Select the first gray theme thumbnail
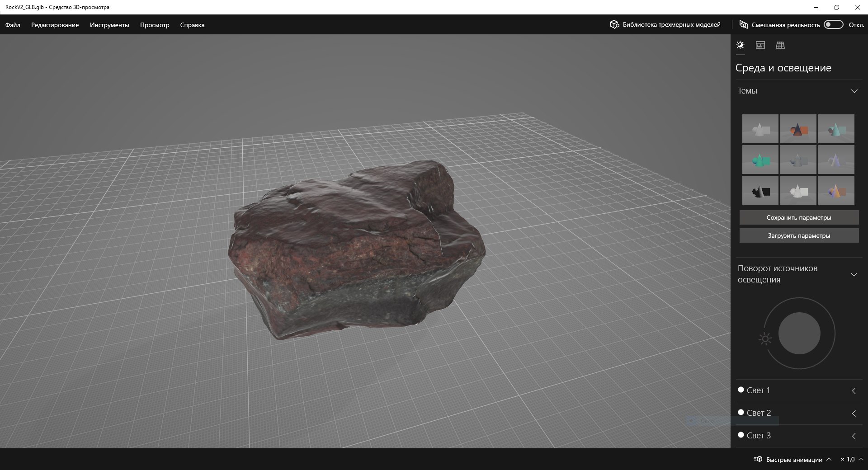The image size is (868, 470). (x=760, y=129)
